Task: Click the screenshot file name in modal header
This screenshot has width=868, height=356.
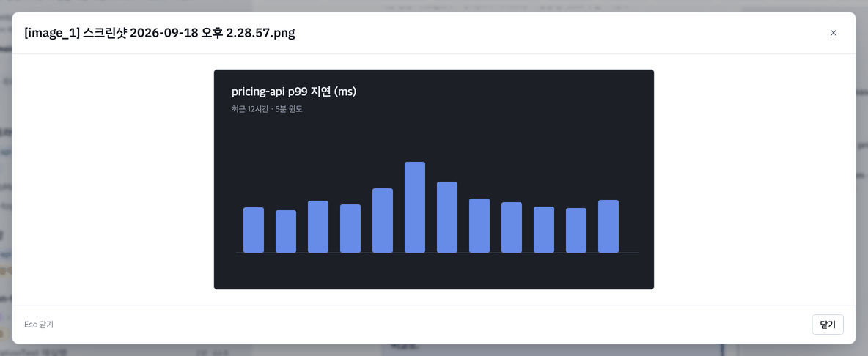Action: point(159,34)
